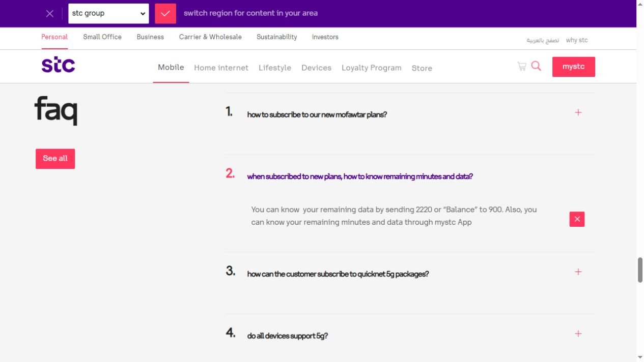Open Home internet menu
644x362 pixels.
click(x=221, y=68)
